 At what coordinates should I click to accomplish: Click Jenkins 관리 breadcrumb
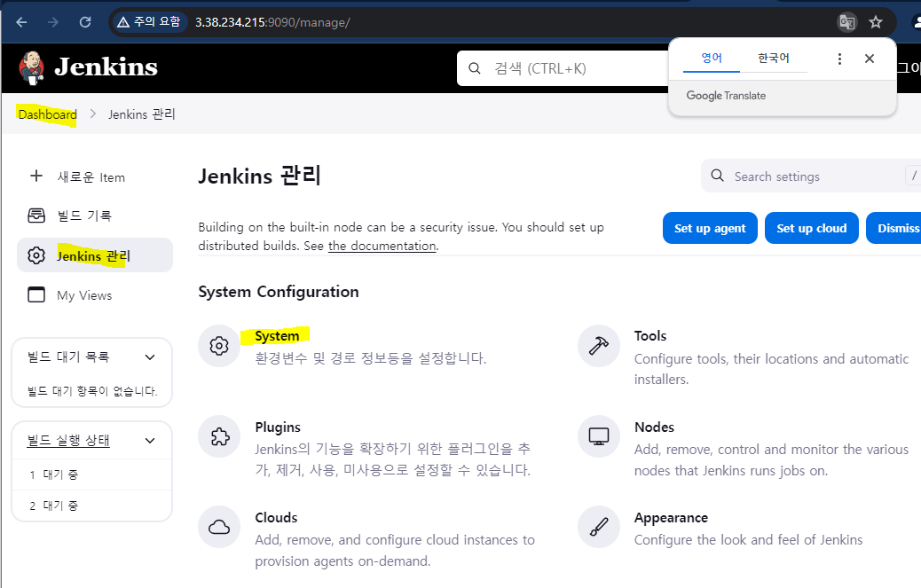[x=142, y=114]
